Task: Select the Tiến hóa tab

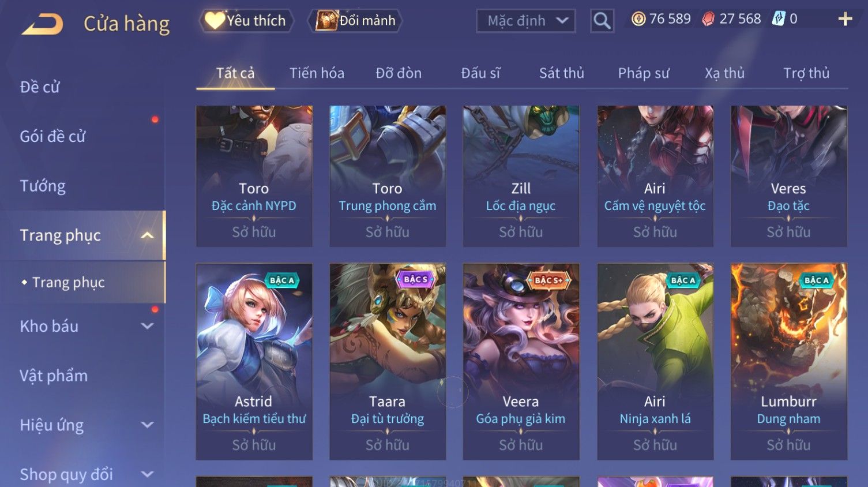Action: tap(317, 73)
